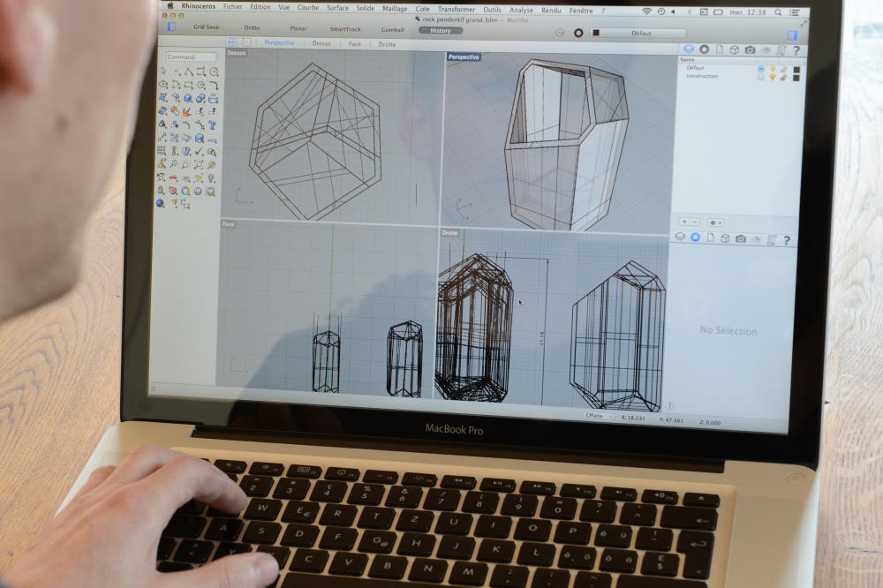Open the Fichier menu

(232, 7)
